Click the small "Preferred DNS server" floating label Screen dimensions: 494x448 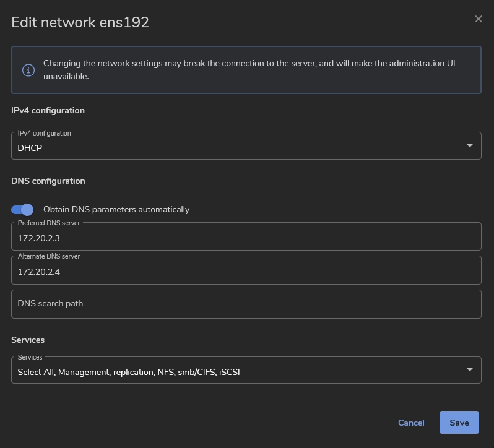point(49,223)
